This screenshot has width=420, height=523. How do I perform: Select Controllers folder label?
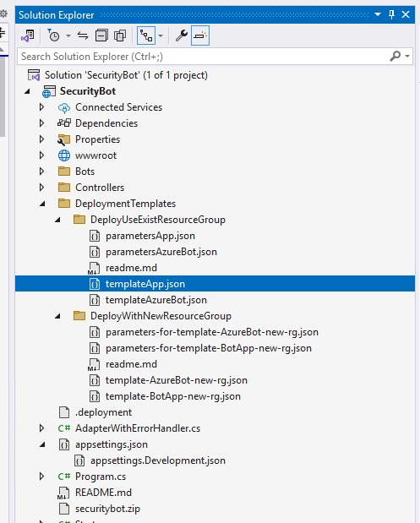[x=100, y=188]
